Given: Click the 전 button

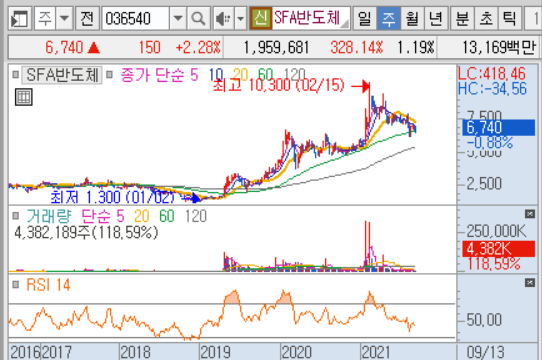Looking at the screenshot, I should coord(87,18).
